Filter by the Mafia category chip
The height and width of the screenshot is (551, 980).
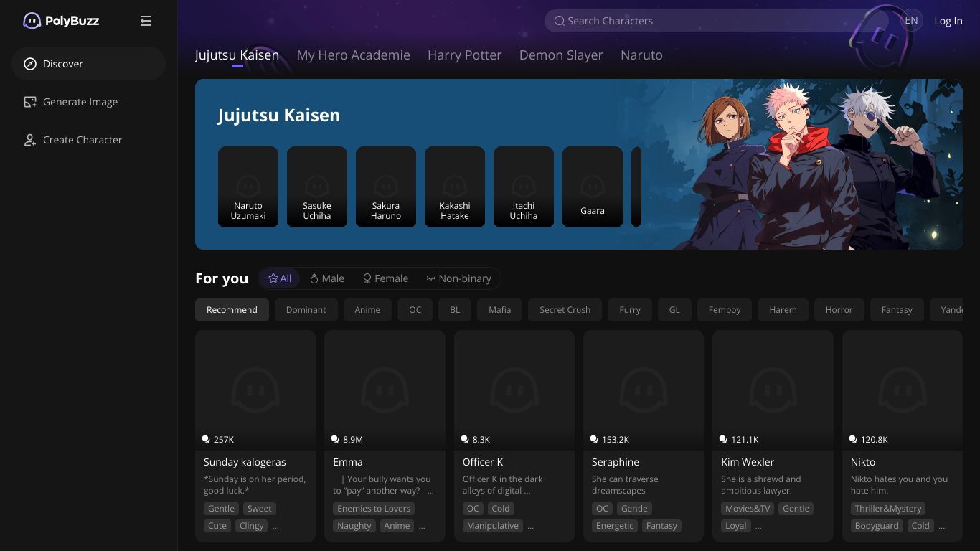pyautogui.click(x=500, y=310)
